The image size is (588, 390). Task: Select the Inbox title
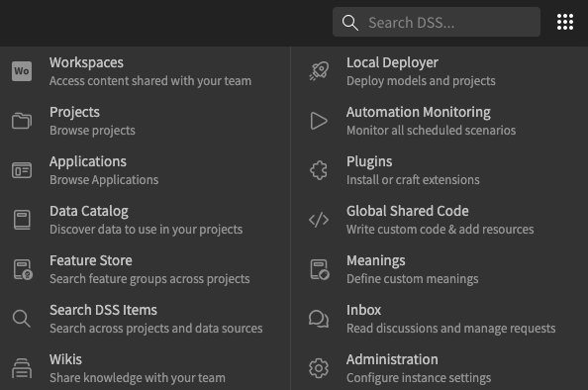tap(363, 310)
